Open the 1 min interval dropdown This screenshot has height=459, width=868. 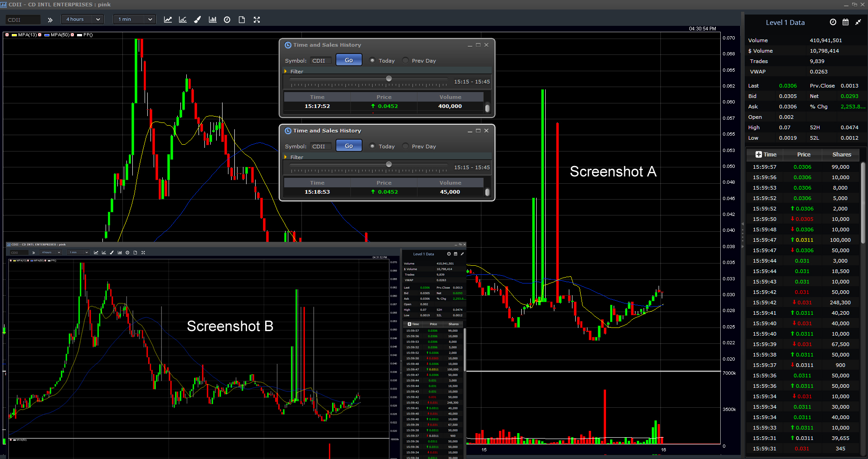[136, 20]
